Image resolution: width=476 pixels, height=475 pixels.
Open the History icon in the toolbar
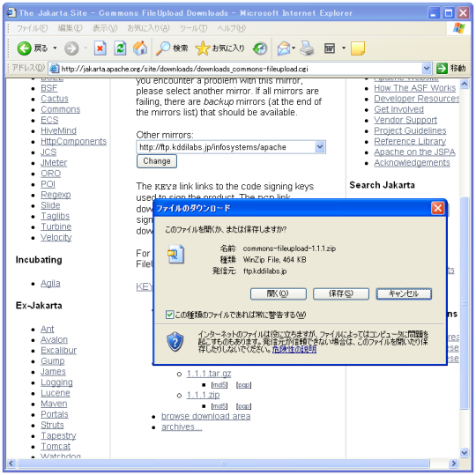click(260, 48)
